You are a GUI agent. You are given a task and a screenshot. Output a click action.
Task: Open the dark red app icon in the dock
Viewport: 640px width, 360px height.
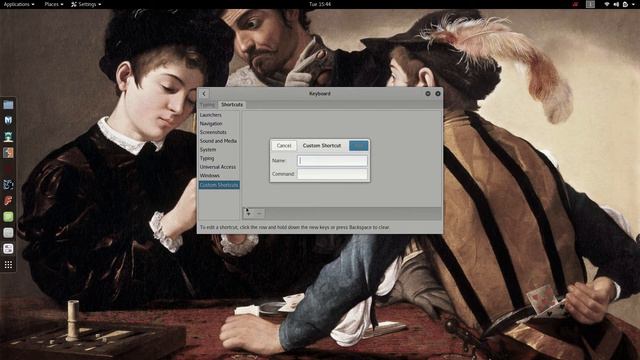[8, 169]
